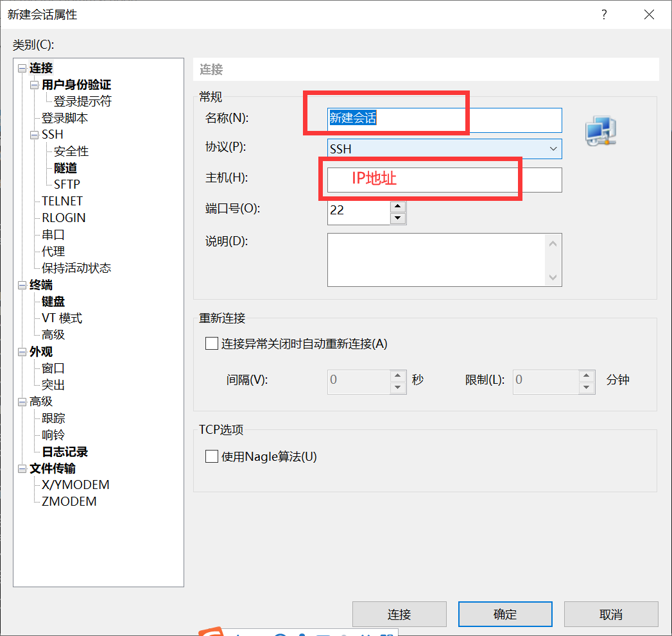Select top-level 高级 above 跟踪
This screenshot has height=636, width=672.
tap(40, 402)
